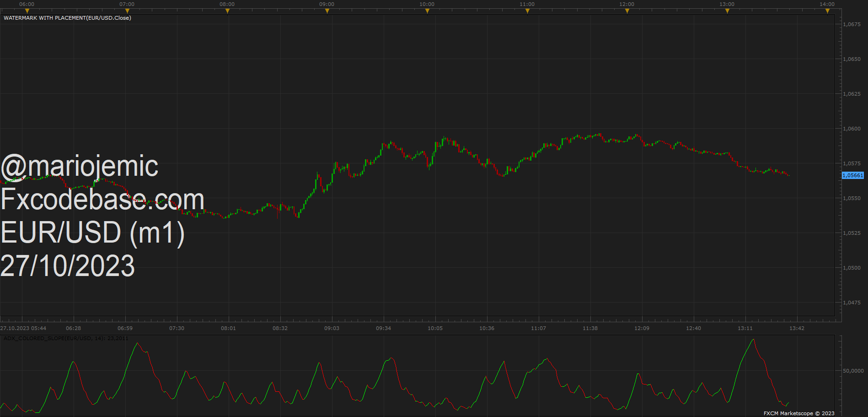The image size is (868, 417).
Task: Click the orange session marker at 07:00
Action: pyautogui.click(x=127, y=11)
